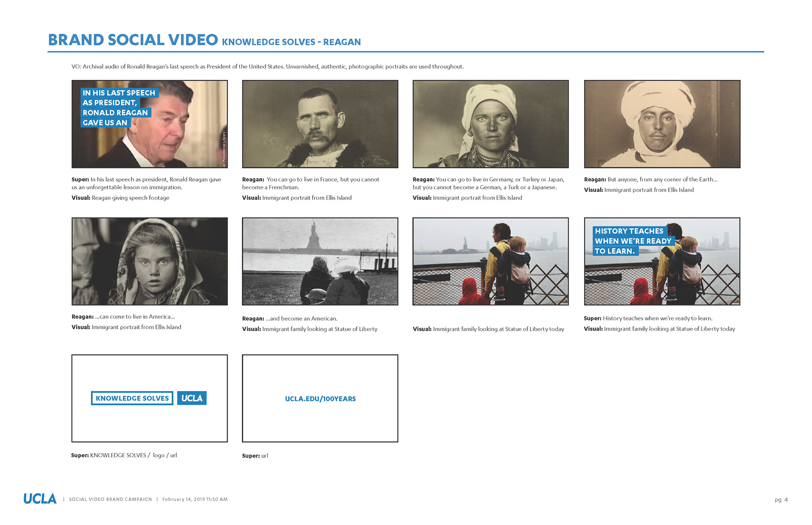This screenshot has width=812, height=525.
Task: Click the black-and-white Statue of Liberty frame
Action: [320, 261]
